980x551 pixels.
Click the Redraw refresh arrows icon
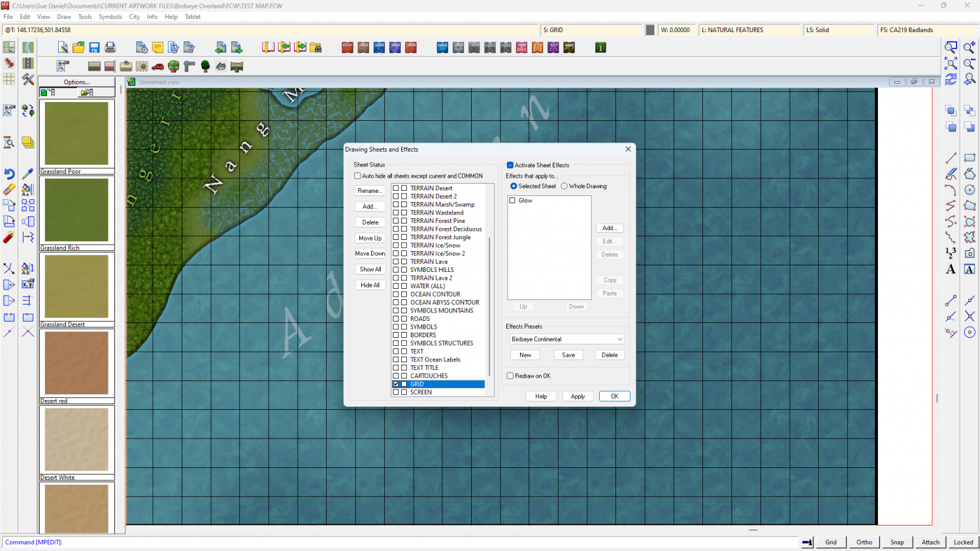pos(951,79)
